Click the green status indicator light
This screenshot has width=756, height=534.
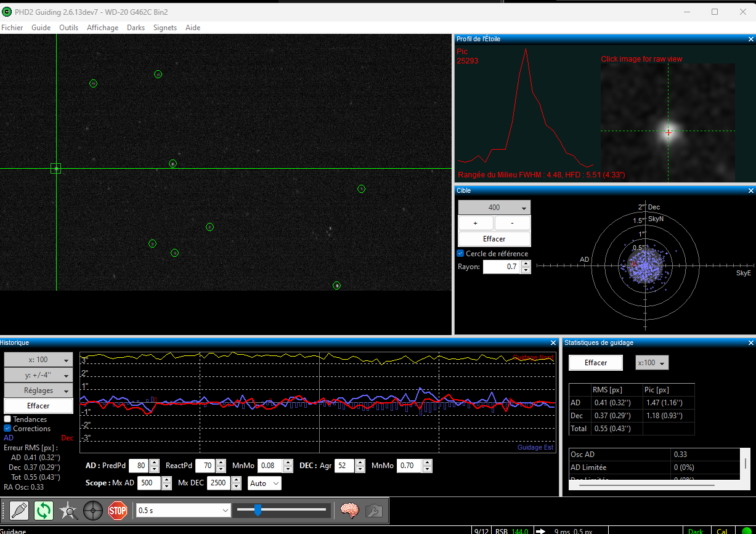746,531
